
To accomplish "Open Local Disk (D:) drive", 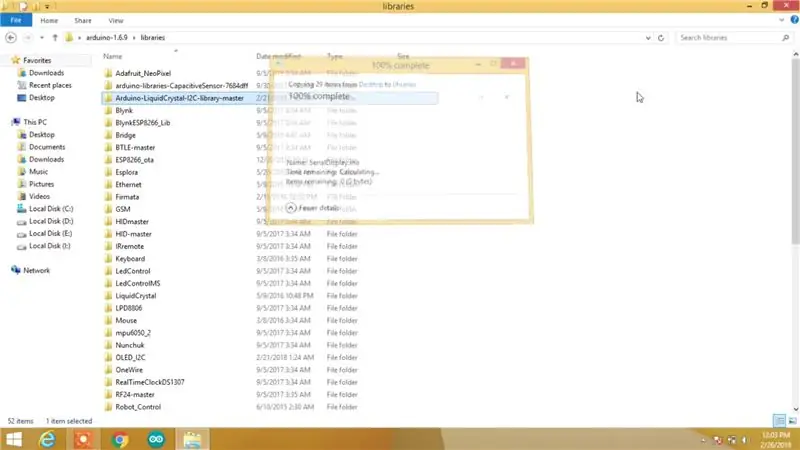I will (x=51, y=221).
